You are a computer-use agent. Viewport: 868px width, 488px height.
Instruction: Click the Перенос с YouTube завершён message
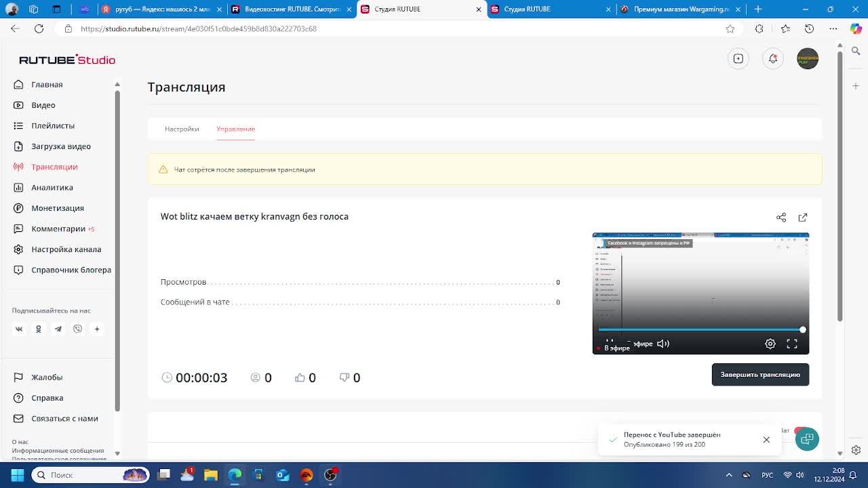point(672,434)
